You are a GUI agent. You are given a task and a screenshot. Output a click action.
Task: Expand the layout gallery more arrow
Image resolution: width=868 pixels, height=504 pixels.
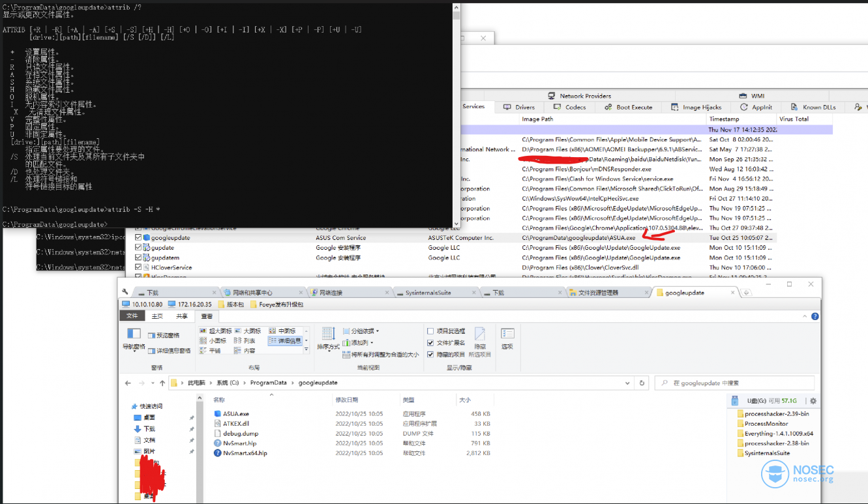coord(307,350)
